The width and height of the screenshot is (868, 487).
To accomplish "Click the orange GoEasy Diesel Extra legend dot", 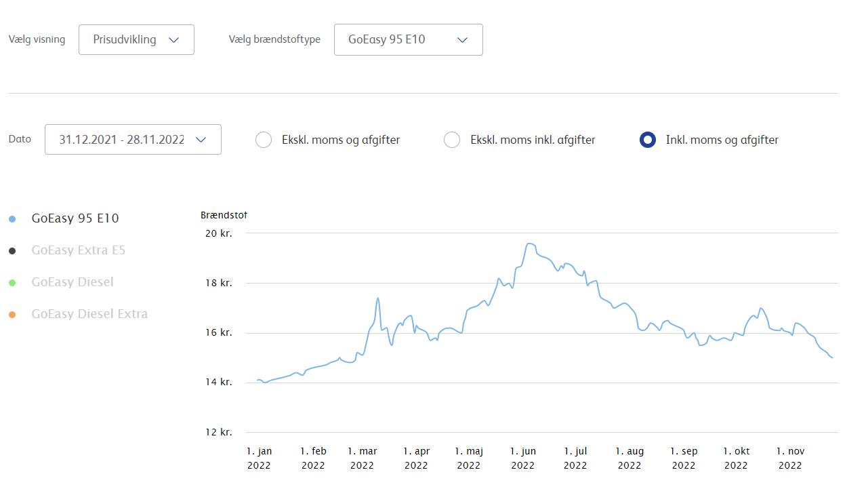I will (12, 315).
